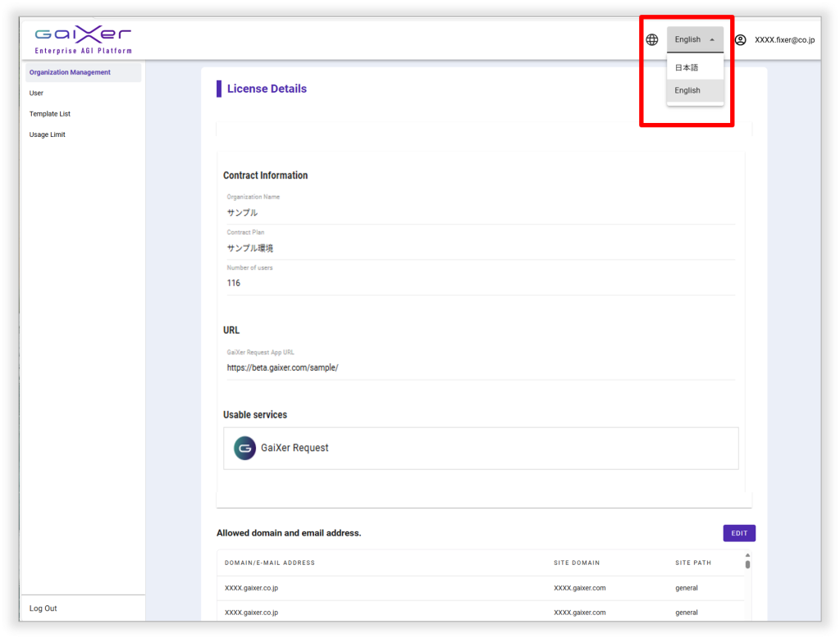The image size is (840, 638).
Task: Click the GaiXer logo in header
Action: (83, 39)
